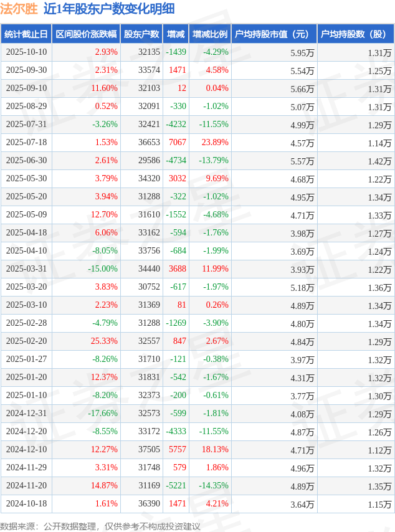This screenshot has width=395, height=532.
Task: Click the 增减 column header
Action: pyautogui.click(x=176, y=34)
